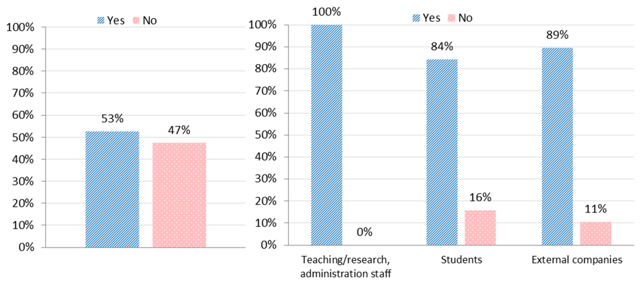This screenshot has width=644, height=286.
Task: Select the 16% data label
Action: [480, 197]
